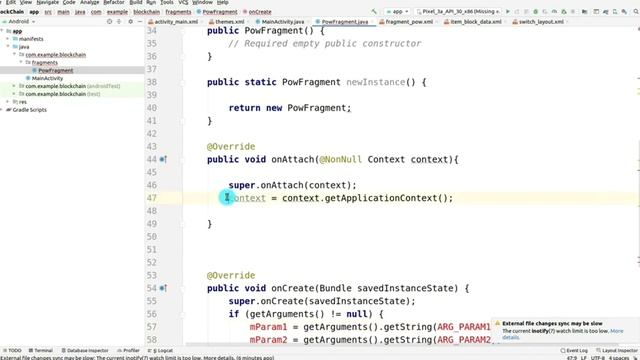Select PowFragment in the project tree
This screenshot has width=640, height=360.
coord(56,70)
